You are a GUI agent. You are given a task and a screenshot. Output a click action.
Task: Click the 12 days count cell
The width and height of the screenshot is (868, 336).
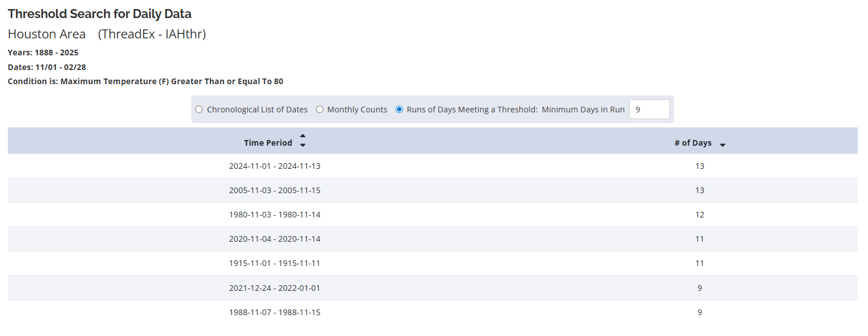699,215
